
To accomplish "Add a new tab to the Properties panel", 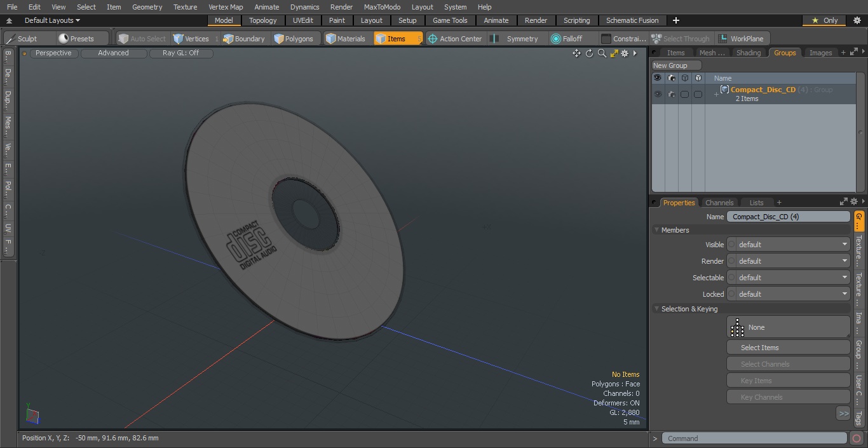I will [779, 203].
